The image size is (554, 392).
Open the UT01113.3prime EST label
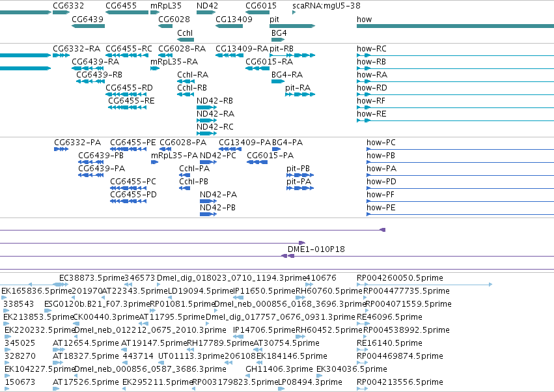pos(191,356)
